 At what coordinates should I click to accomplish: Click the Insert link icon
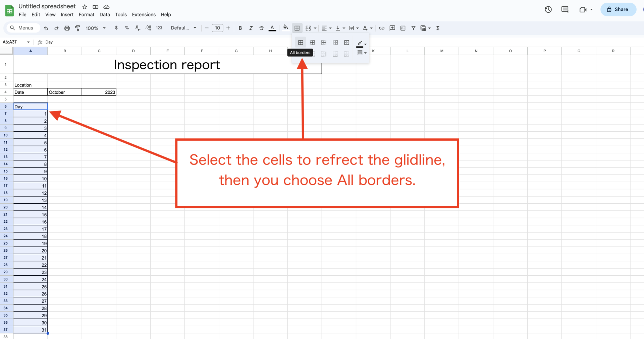[x=381, y=28]
